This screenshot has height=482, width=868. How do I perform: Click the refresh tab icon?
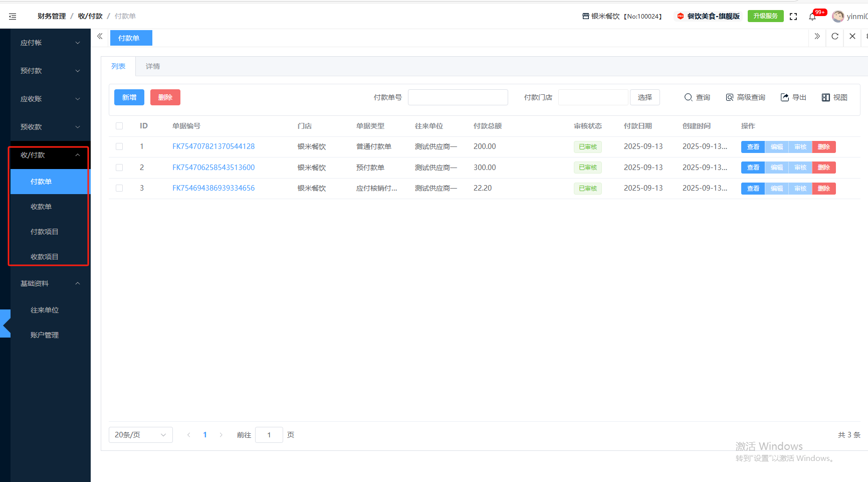[x=835, y=36]
